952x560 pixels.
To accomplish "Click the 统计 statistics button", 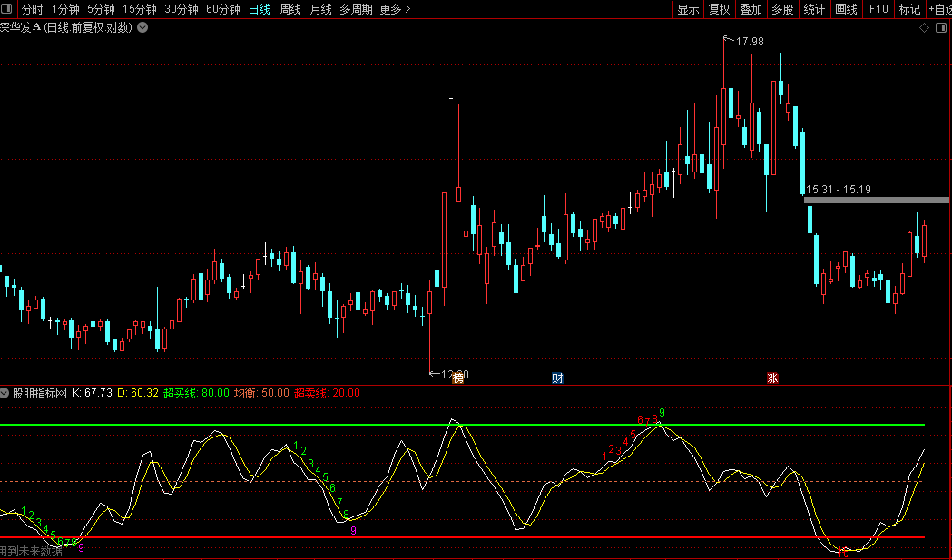I will tap(814, 9).
